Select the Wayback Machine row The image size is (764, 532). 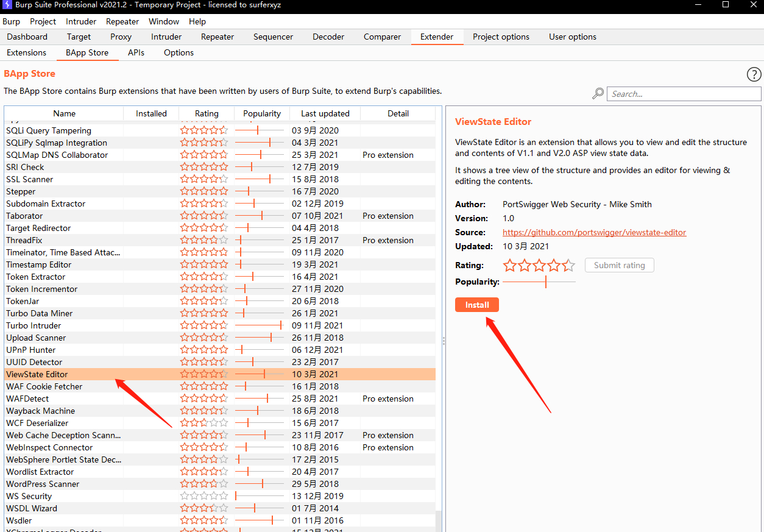point(220,411)
